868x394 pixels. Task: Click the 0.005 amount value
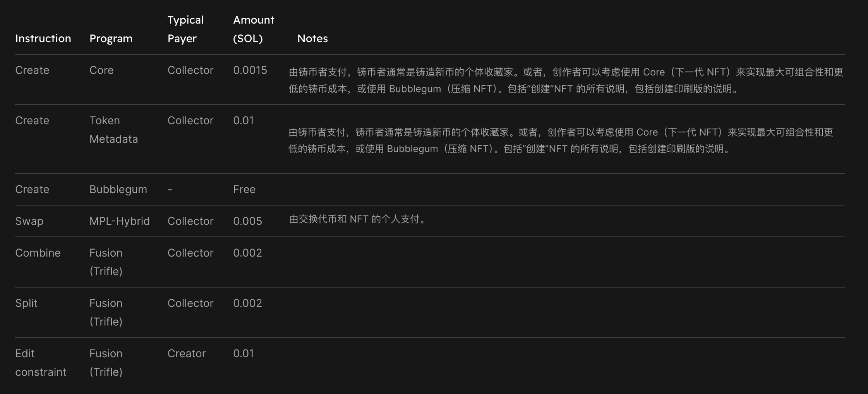[x=247, y=221]
